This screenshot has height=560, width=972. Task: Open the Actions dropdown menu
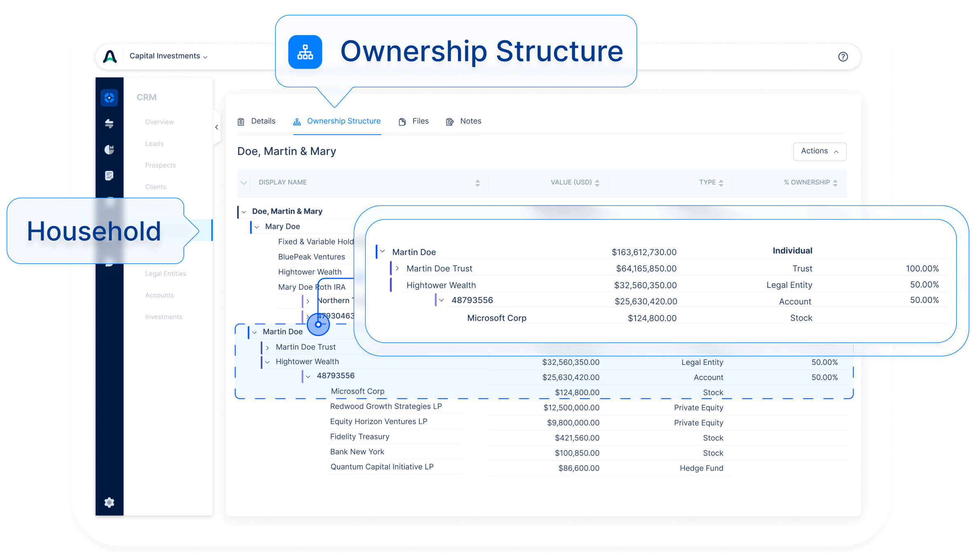[x=819, y=151]
